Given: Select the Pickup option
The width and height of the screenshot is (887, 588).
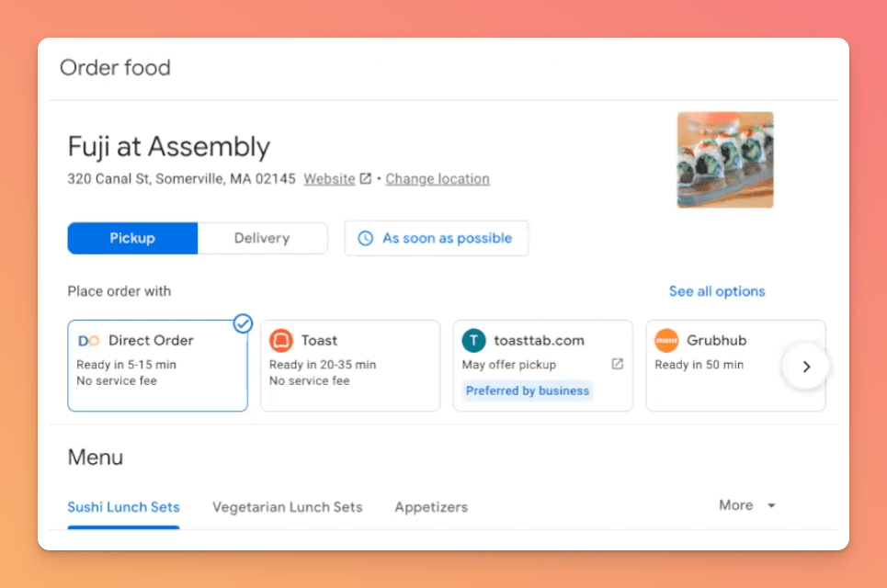Looking at the screenshot, I should pos(132,238).
